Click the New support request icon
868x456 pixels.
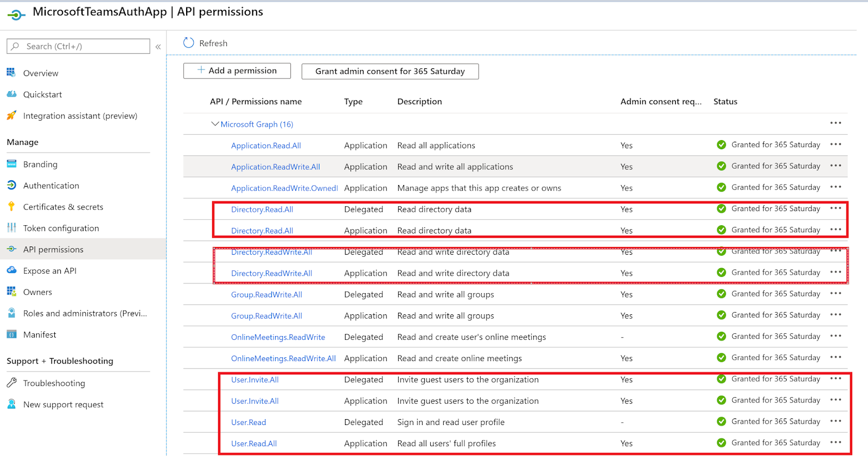click(11, 404)
